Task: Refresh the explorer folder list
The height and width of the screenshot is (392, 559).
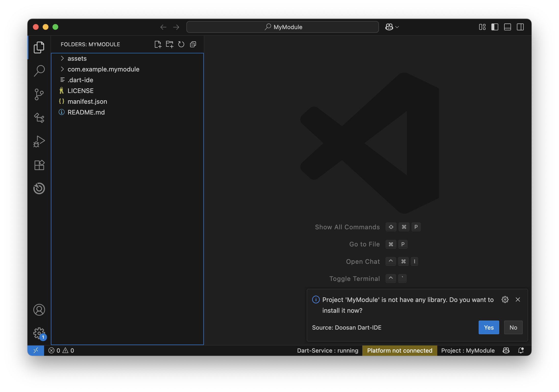Action: pyautogui.click(x=181, y=44)
